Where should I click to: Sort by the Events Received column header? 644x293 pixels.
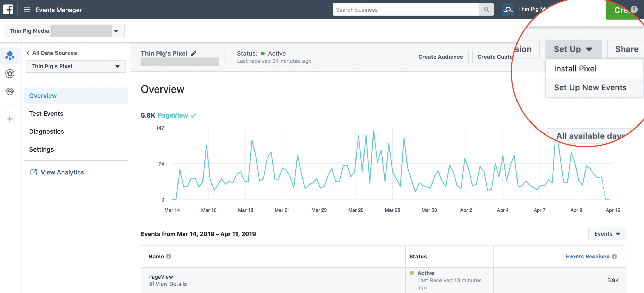pyautogui.click(x=587, y=256)
